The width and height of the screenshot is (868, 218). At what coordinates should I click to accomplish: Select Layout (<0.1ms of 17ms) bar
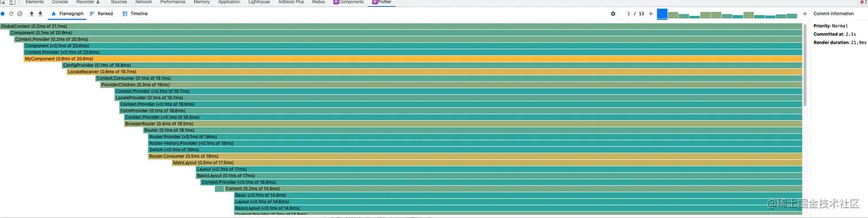coord(499,169)
